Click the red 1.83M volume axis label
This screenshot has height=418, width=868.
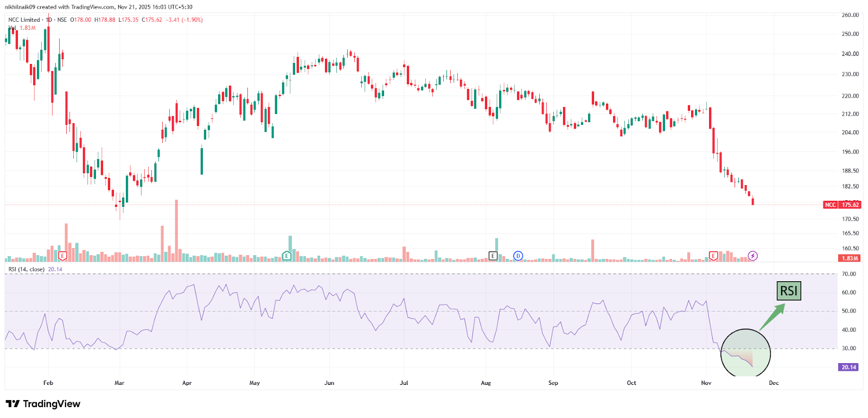click(x=850, y=258)
